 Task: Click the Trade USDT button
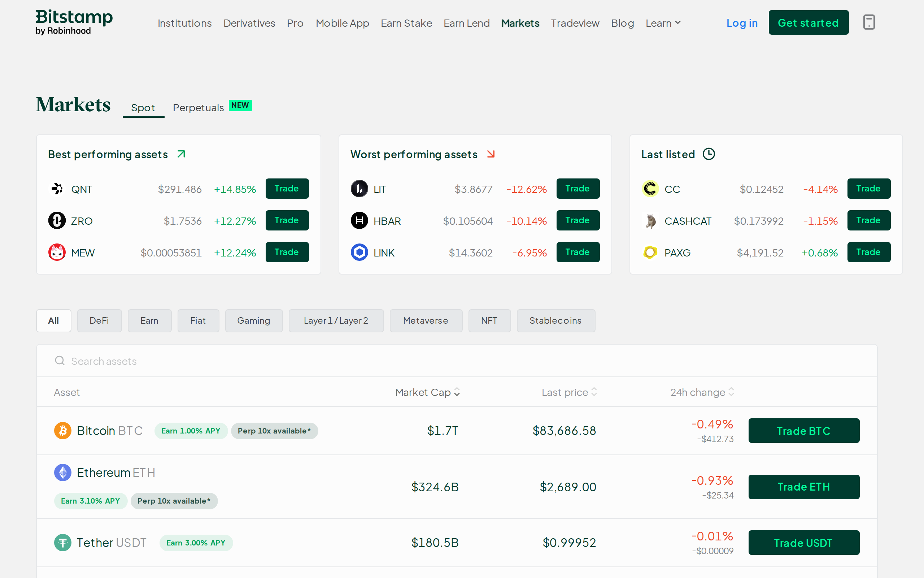point(804,543)
